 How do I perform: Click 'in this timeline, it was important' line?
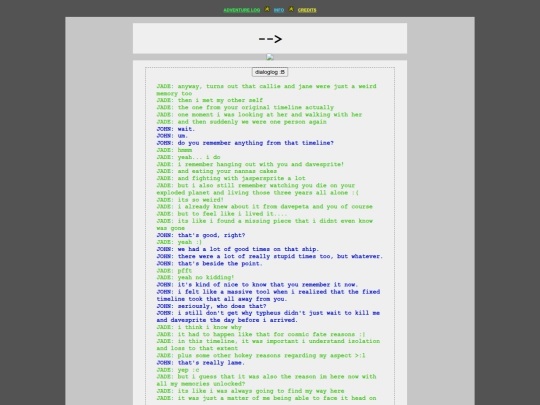(268, 345)
